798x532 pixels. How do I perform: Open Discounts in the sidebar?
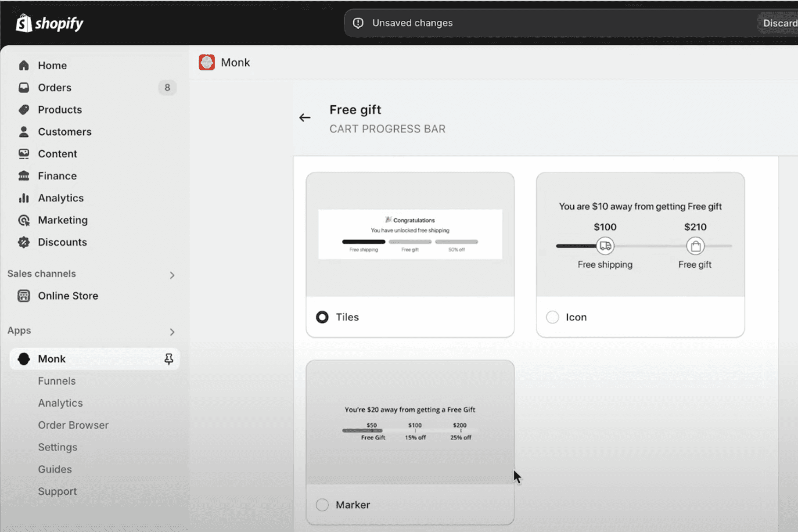click(62, 242)
